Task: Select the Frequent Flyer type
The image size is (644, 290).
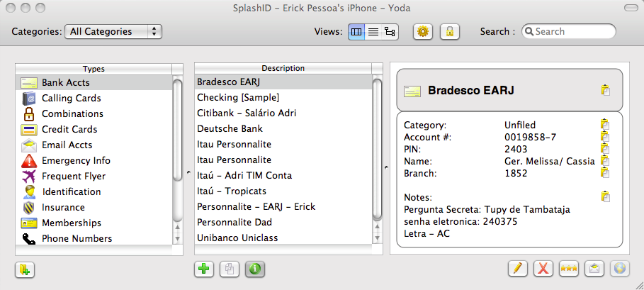Action: [x=94, y=177]
